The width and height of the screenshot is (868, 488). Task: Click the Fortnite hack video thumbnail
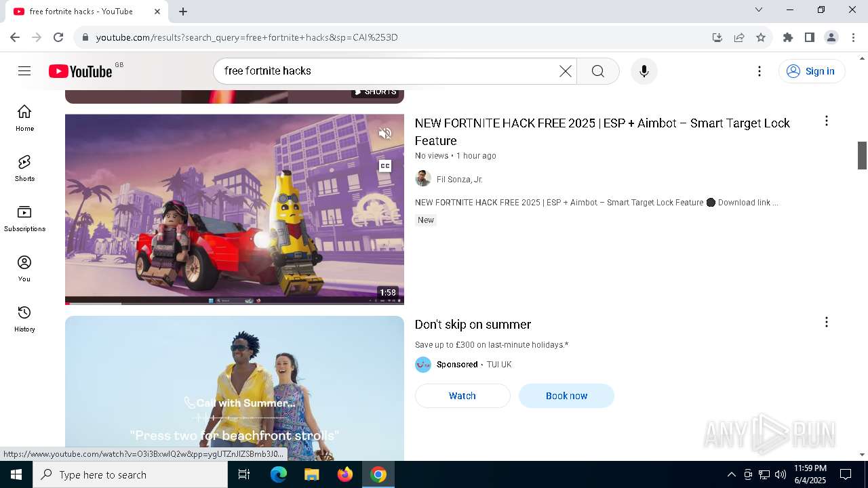point(235,209)
